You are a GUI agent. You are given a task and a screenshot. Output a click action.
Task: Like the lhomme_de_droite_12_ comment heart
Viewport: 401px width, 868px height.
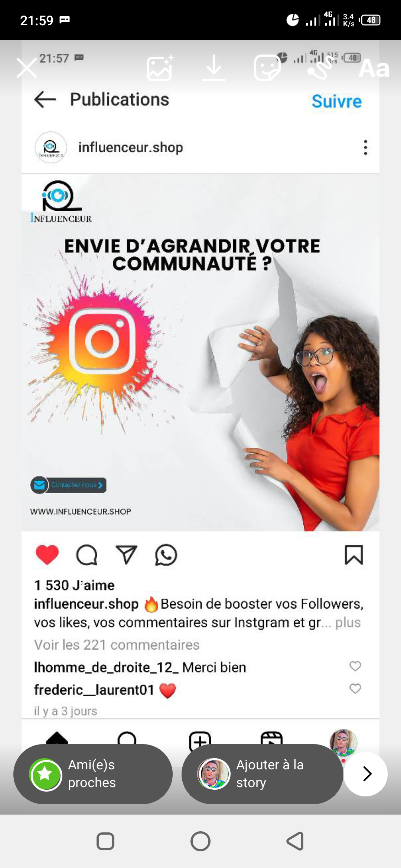coord(355,666)
